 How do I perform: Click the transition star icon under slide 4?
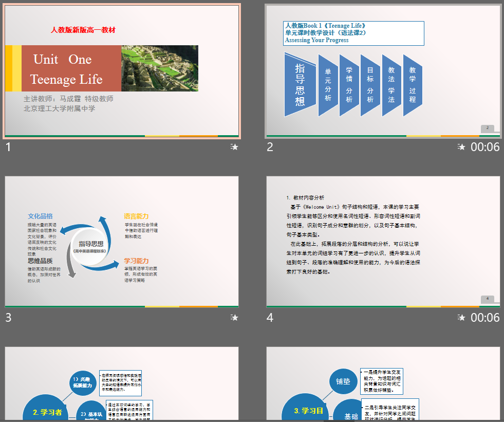pyautogui.click(x=461, y=318)
